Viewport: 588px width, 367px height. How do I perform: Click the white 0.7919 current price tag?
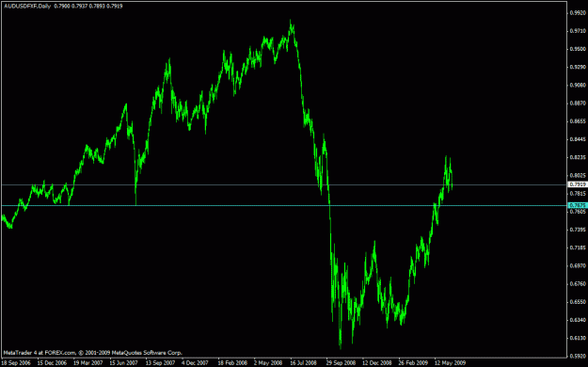[x=577, y=184]
